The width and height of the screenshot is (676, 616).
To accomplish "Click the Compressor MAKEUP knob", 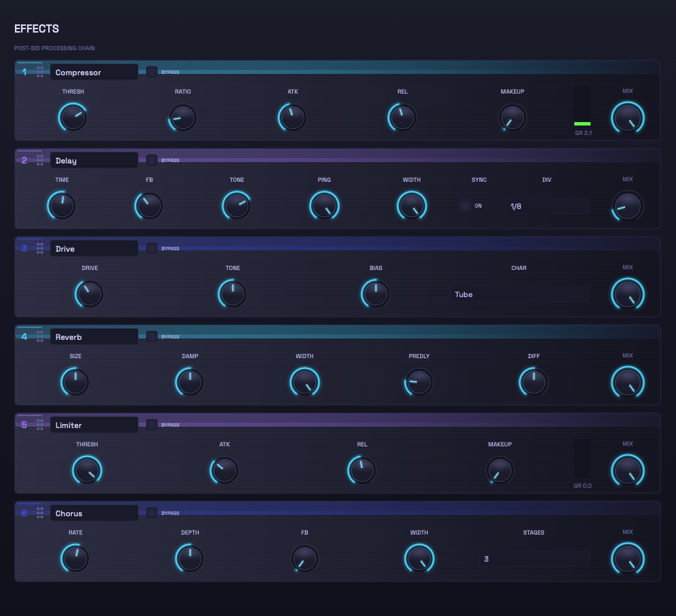I will [513, 117].
